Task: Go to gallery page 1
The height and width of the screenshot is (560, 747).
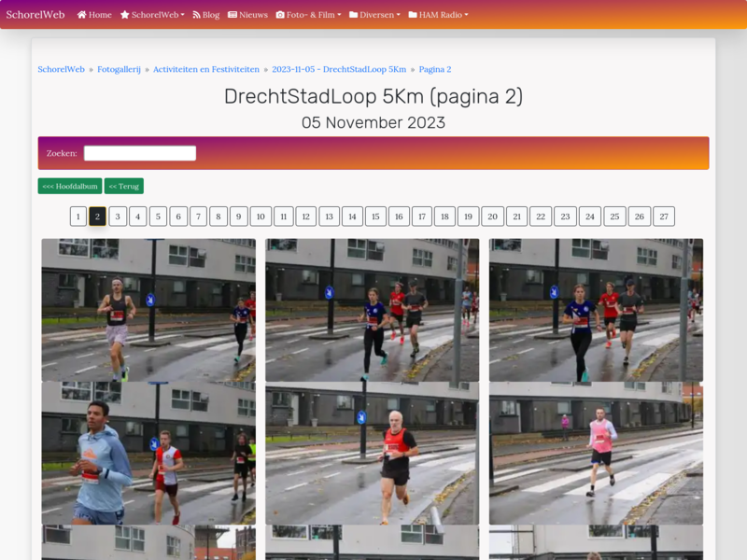Action: pyautogui.click(x=78, y=217)
